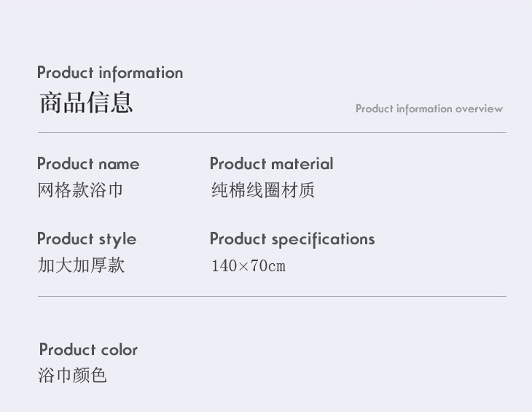Select the product name value 网格款浴巾

tap(80, 190)
